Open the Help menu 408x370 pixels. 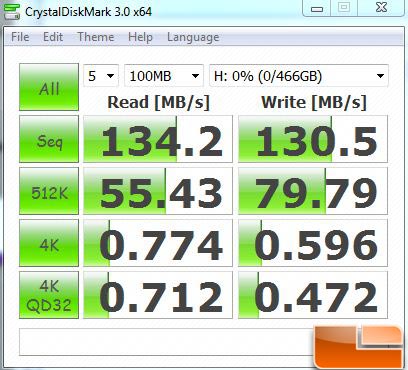coord(140,37)
